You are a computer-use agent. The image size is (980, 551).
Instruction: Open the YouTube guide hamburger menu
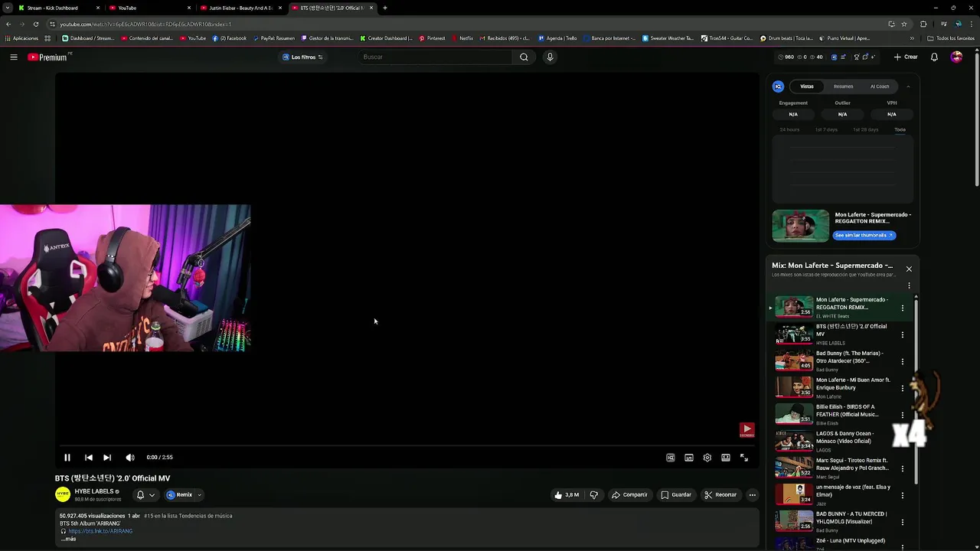[x=14, y=57]
